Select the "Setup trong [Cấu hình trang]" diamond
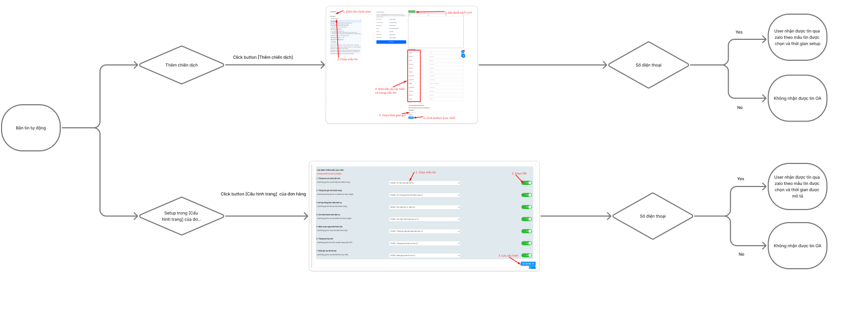The image size is (868, 319). [182, 216]
